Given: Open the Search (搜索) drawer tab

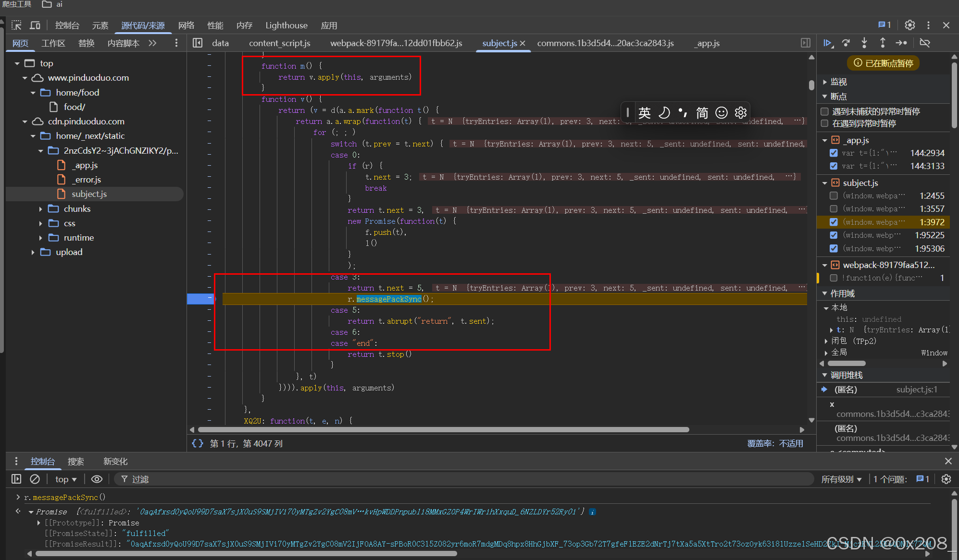Looking at the screenshot, I should pos(75,461).
